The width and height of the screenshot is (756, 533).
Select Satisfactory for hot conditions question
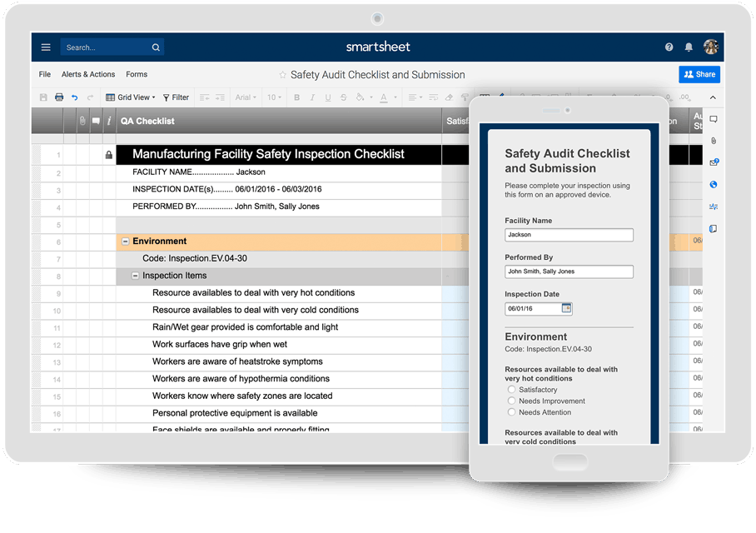pyautogui.click(x=510, y=389)
